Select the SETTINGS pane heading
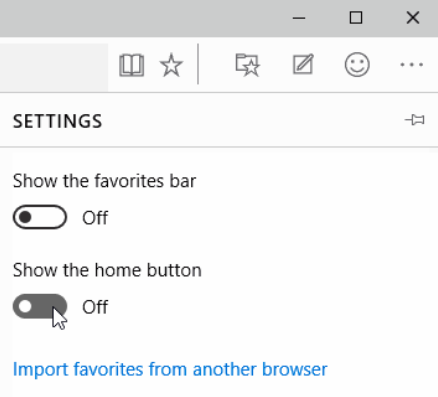This screenshot has height=397, width=438. coord(57,121)
